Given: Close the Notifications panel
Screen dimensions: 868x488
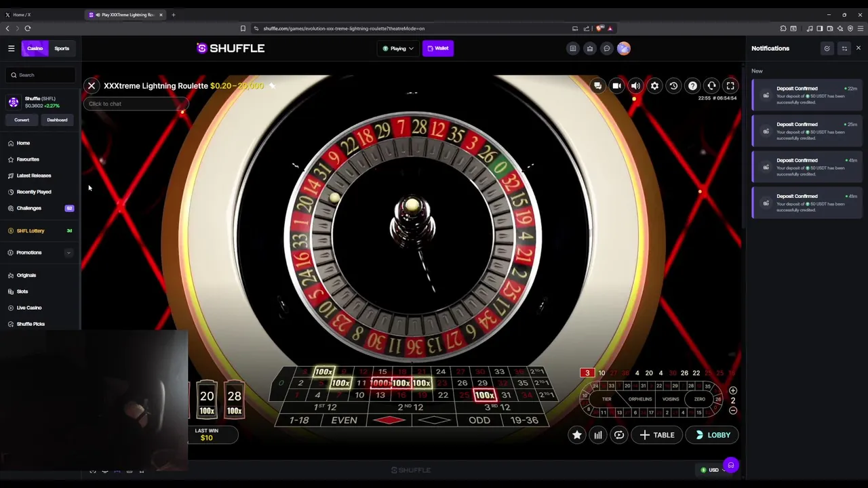Looking at the screenshot, I should [x=859, y=48].
